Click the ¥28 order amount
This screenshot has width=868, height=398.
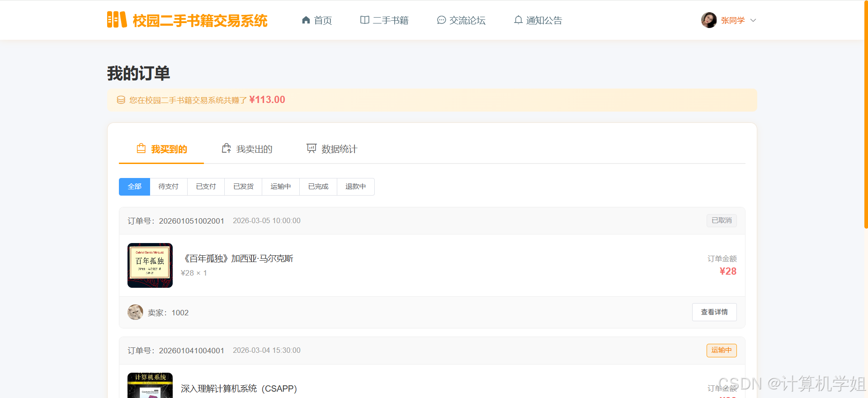728,271
